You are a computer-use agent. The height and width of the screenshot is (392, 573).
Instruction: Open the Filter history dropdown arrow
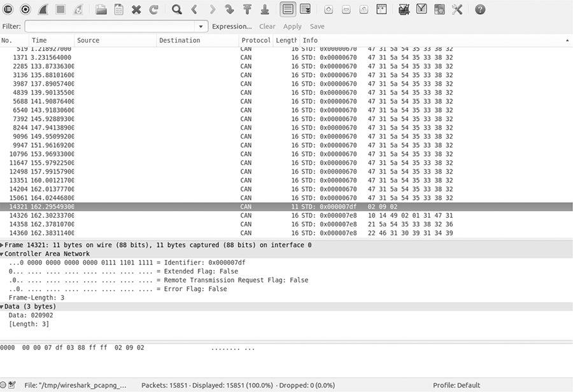coord(202,27)
